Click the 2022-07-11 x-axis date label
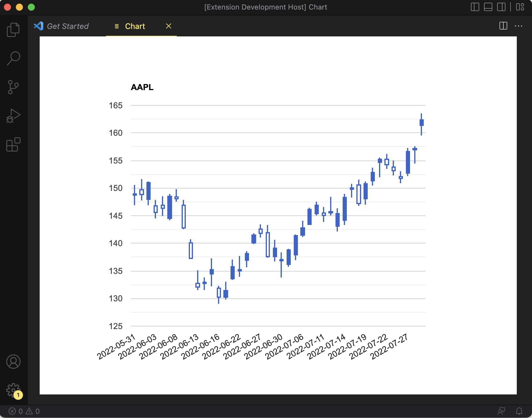The image size is (532, 418). [306, 347]
